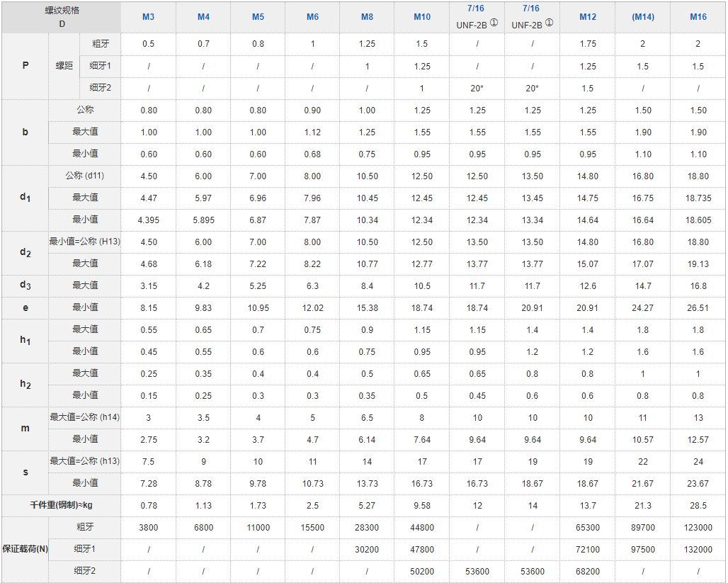Click the 6.14 cell in m minimum row
This screenshot has height=583, width=728.
tap(368, 439)
